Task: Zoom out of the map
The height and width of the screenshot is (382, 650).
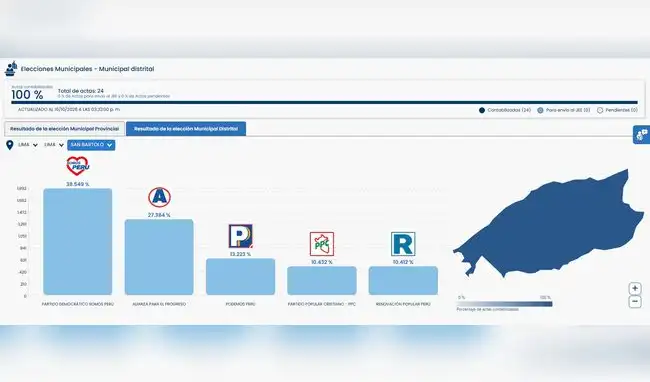Action: pos(635,302)
